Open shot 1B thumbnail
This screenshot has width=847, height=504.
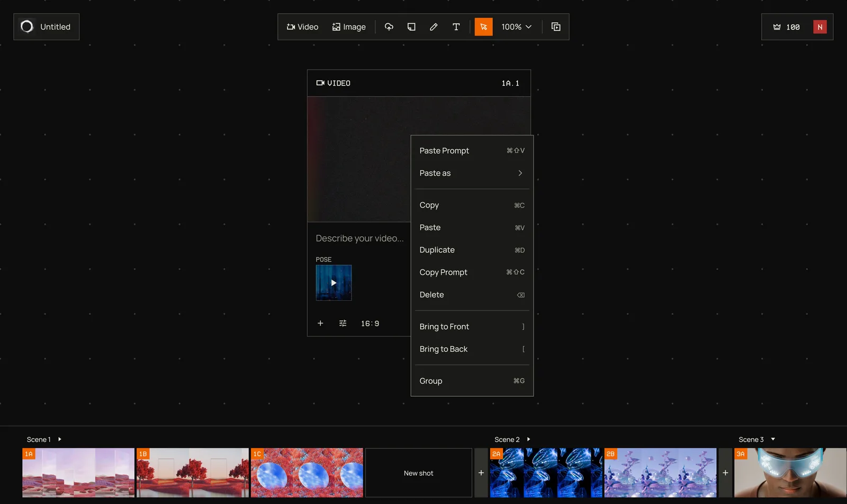tap(193, 473)
